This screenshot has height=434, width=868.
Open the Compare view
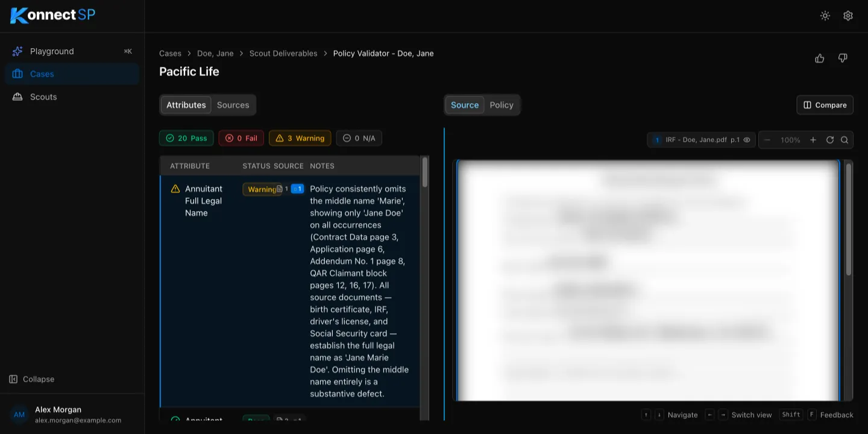825,105
